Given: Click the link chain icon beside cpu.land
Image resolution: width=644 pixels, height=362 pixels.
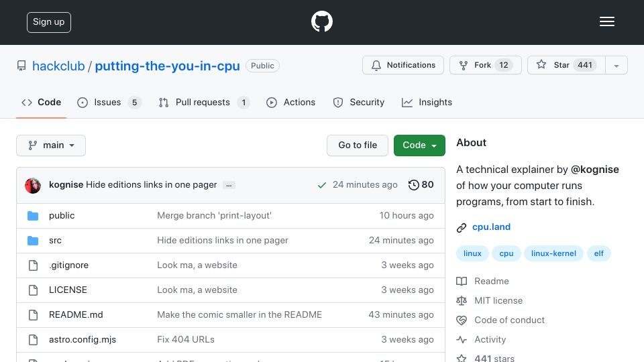Looking at the screenshot, I should 462,228.
